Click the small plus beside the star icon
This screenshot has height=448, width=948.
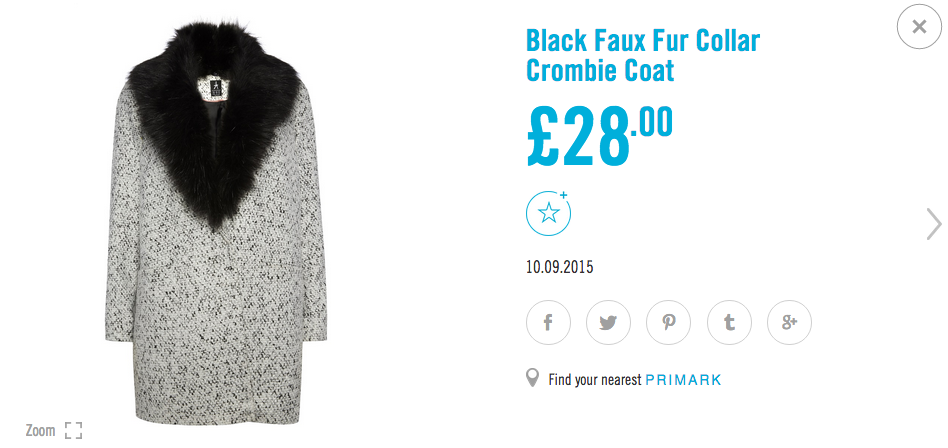pyautogui.click(x=564, y=195)
